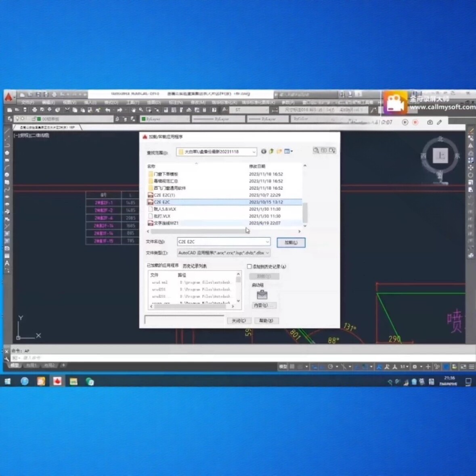Viewport: 476px width, 476px height.
Task: Open the ByLayer linetype dropdown
Action: [x=218, y=119]
